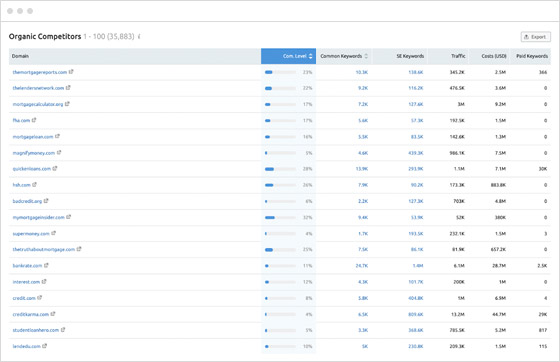This screenshot has width=560, height=362.
Task: Click Organic Competitors heading
Action: click(45, 36)
